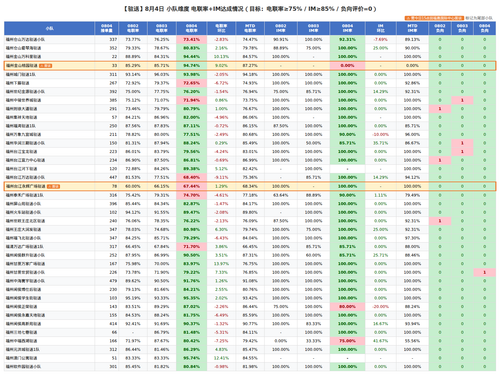Click the red highlighted cell 73.41%
Viewport: 500px width, 382px height.
click(191, 39)
